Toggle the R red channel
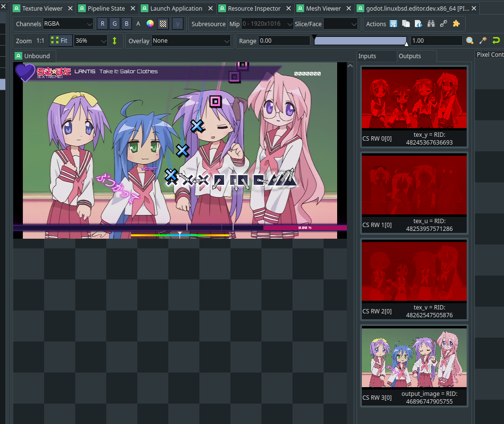This screenshot has height=424, width=504. (x=102, y=24)
